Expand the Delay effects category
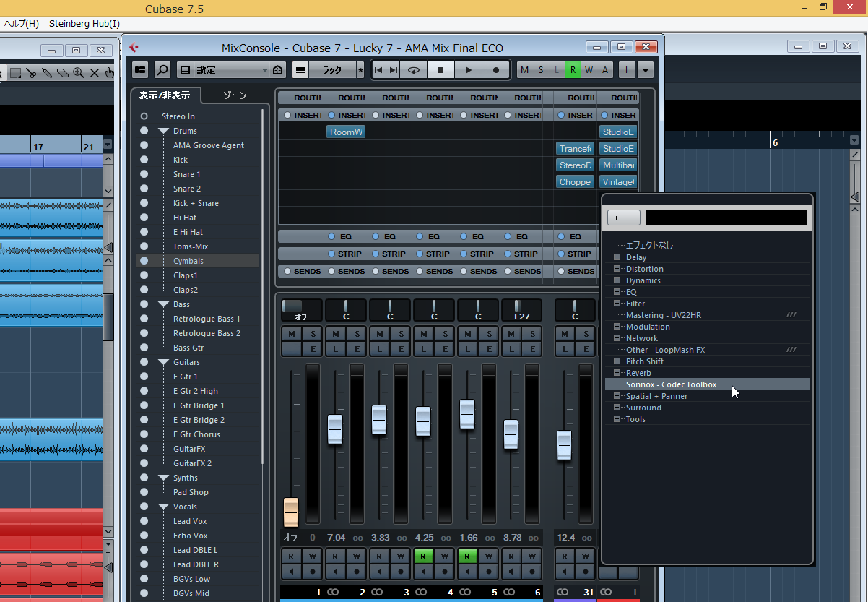This screenshot has height=602, width=868. click(x=617, y=257)
